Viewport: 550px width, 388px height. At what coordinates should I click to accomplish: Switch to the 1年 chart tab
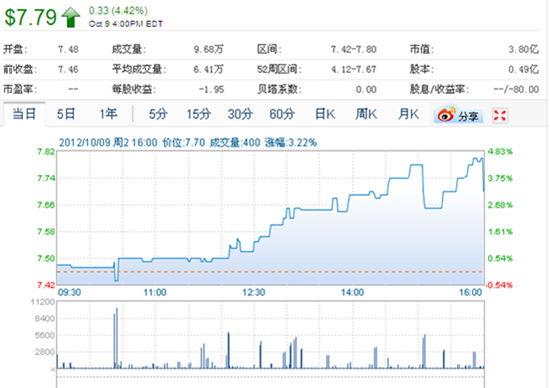[108, 114]
